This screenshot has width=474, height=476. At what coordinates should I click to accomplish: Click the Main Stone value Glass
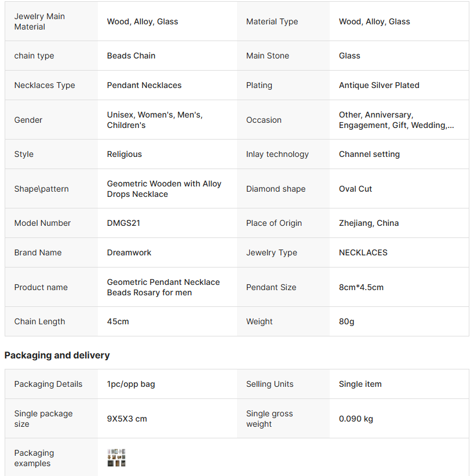(x=349, y=56)
